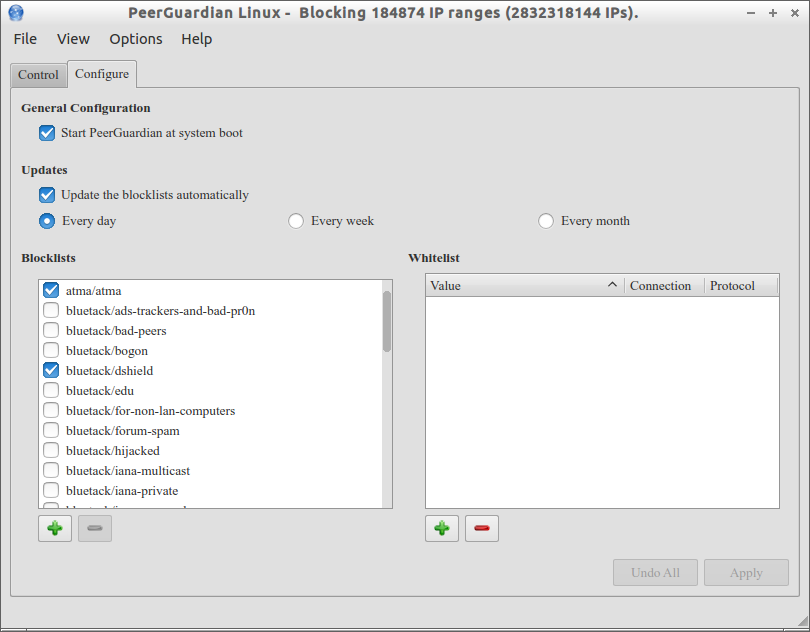Click the PeerGuardian globe icon in title bar
Viewport: 810px width, 632px height.
(x=16, y=12)
